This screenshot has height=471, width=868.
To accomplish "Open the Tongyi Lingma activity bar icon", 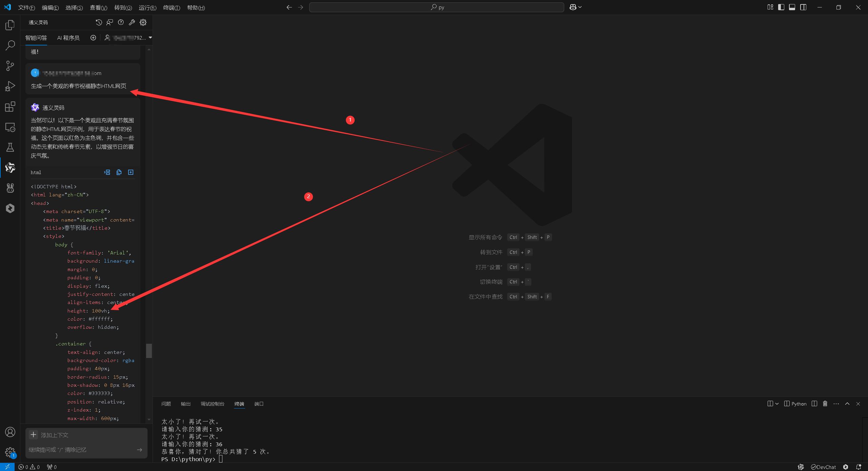I will [10, 168].
